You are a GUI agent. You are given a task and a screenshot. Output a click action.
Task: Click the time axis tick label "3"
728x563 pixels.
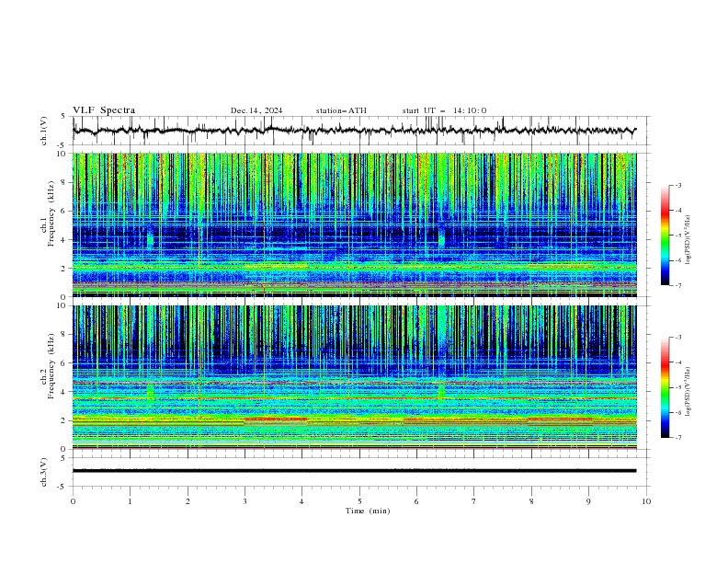[x=245, y=501]
